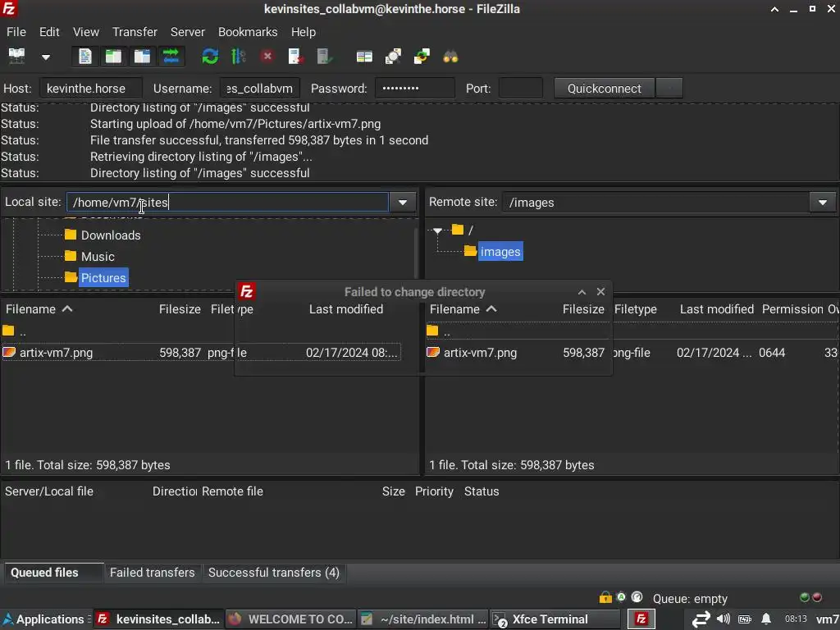840x630 pixels.
Task: Toggle the message log display
Action: click(x=85, y=57)
